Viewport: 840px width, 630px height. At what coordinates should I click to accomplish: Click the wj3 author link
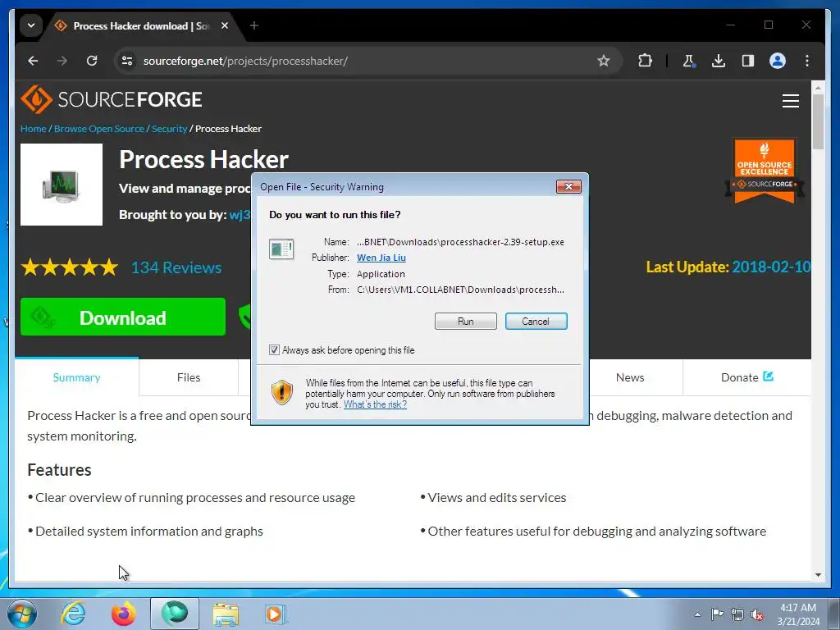240,215
